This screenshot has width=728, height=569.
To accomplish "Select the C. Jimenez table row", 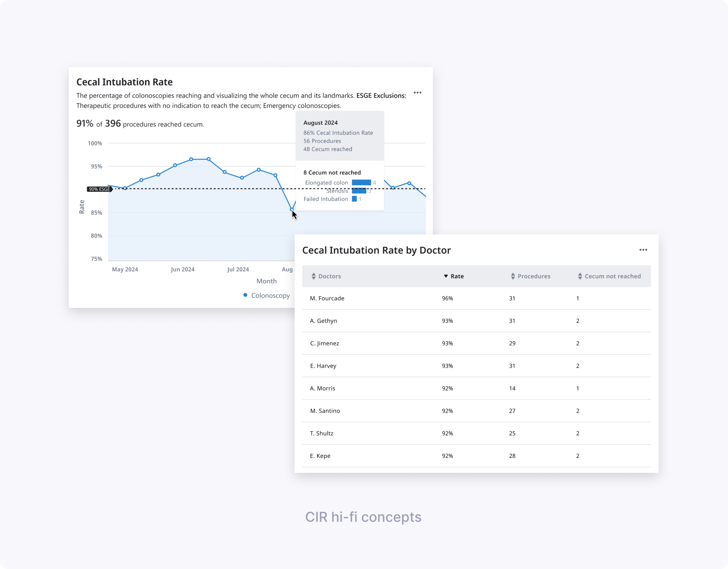I will [x=324, y=343].
